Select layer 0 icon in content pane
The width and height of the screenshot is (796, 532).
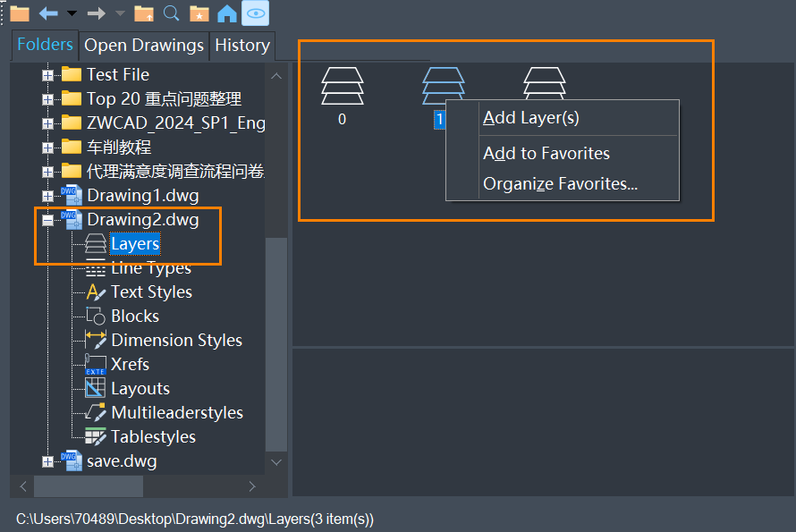(x=343, y=87)
